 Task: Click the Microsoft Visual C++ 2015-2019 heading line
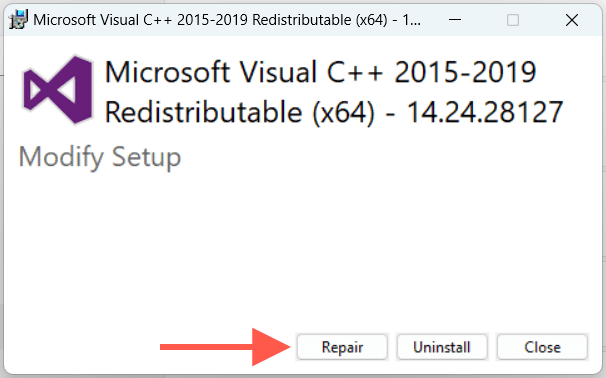[320, 72]
